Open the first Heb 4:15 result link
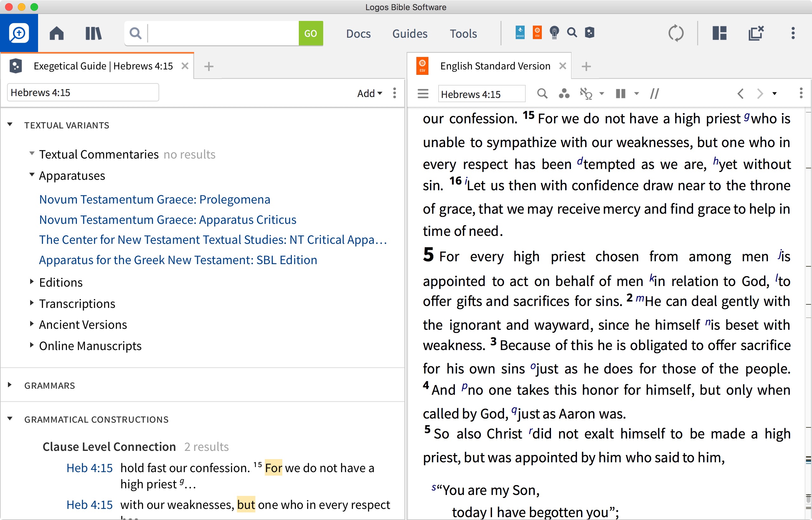Viewport: 812px width, 520px height. pyautogui.click(x=89, y=468)
